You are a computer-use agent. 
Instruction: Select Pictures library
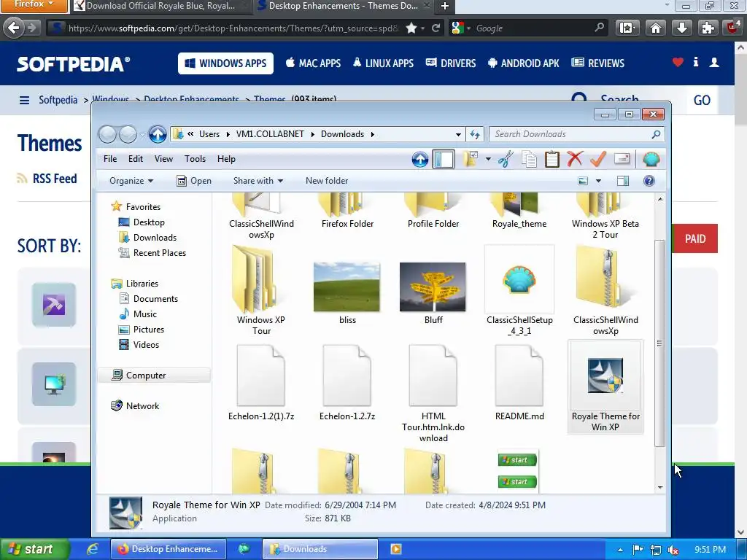(148, 330)
